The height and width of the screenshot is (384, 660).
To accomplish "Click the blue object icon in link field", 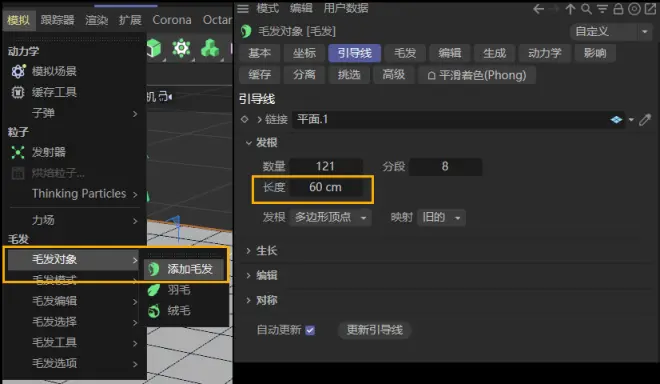I will (x=616, y=120).
